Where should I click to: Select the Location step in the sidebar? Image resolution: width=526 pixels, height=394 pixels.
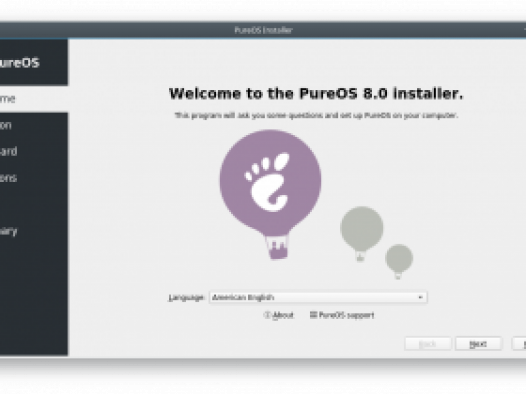tap(34, 125)
